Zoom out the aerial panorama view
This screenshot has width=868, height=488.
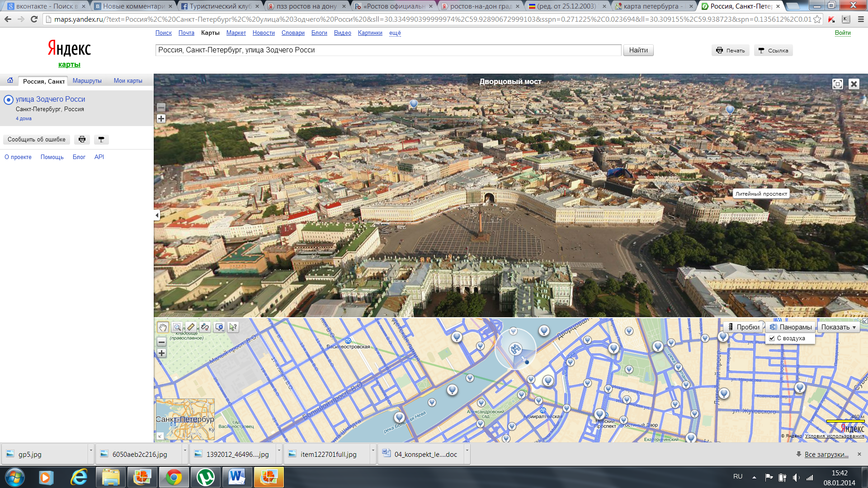point(161,108)
